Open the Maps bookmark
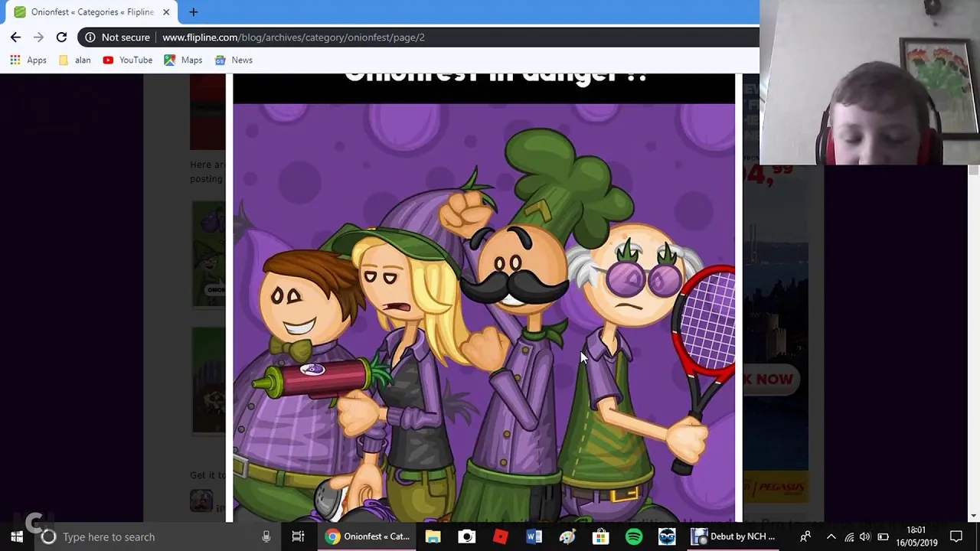Image resolution: width=980 pixels, height=551 pixels. click(x=184, y=60)
